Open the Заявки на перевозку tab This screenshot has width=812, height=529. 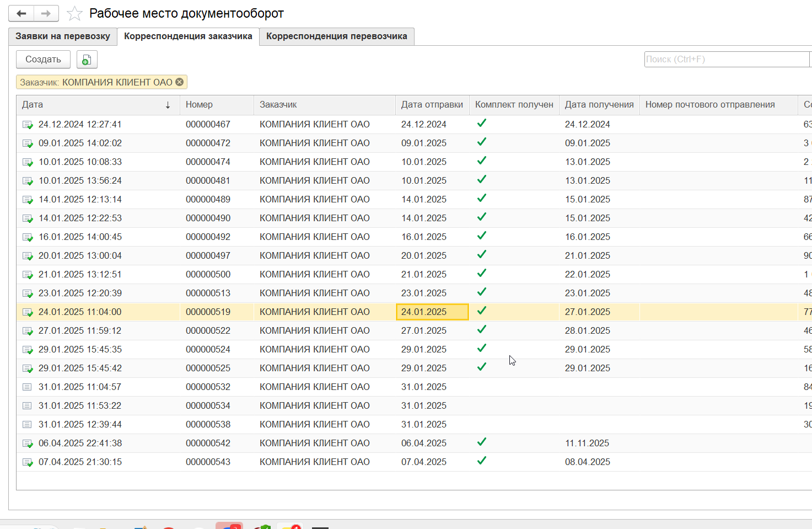click(63, 36)
